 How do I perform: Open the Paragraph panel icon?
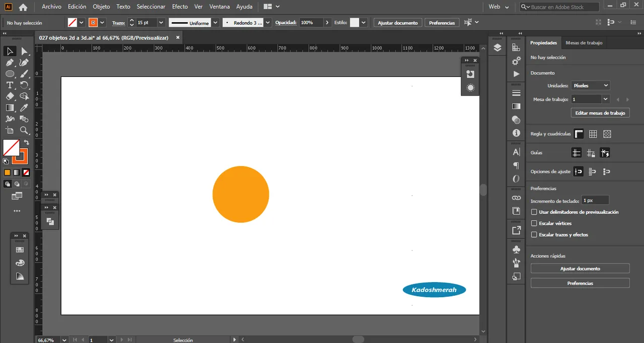(516, 165)
